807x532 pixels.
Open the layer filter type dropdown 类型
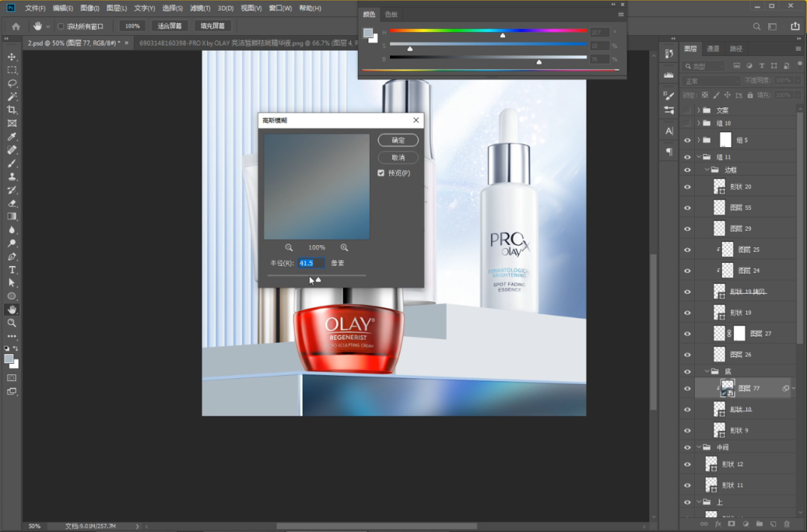click(x=704, y=66)
